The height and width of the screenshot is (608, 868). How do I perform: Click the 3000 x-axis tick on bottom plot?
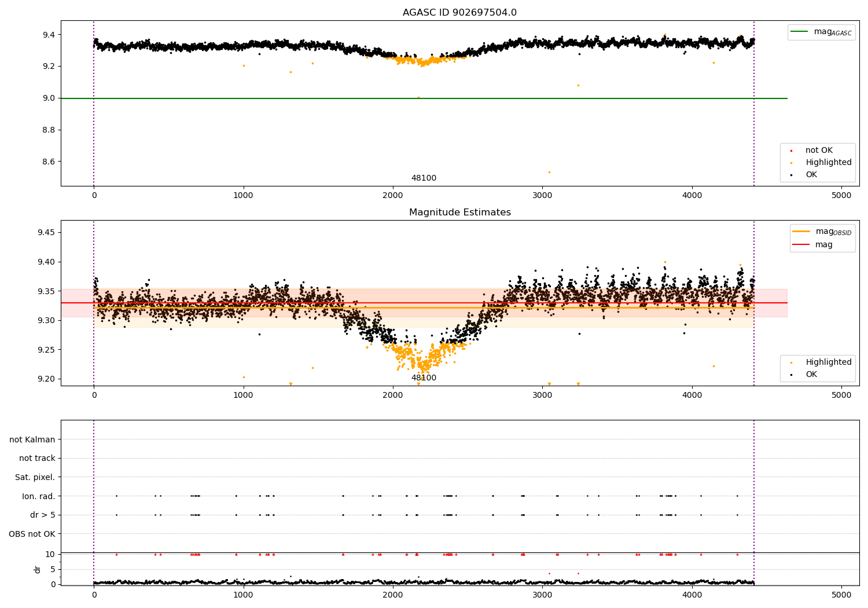coord(542,595)
